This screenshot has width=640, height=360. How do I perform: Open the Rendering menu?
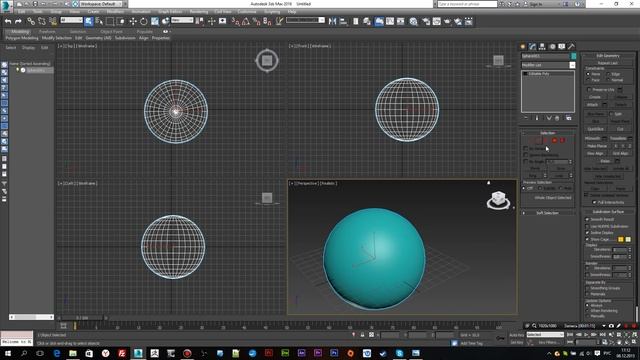198,12
